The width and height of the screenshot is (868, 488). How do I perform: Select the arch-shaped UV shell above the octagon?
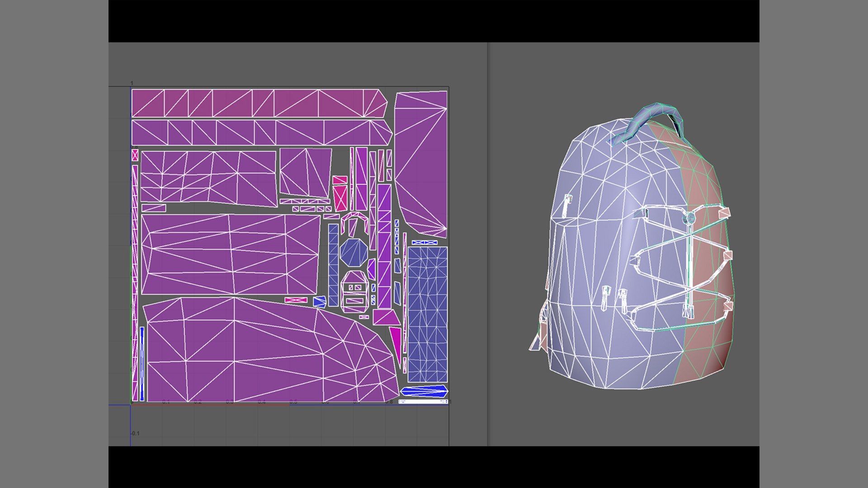pyautogui.click(x=354, y=224)
